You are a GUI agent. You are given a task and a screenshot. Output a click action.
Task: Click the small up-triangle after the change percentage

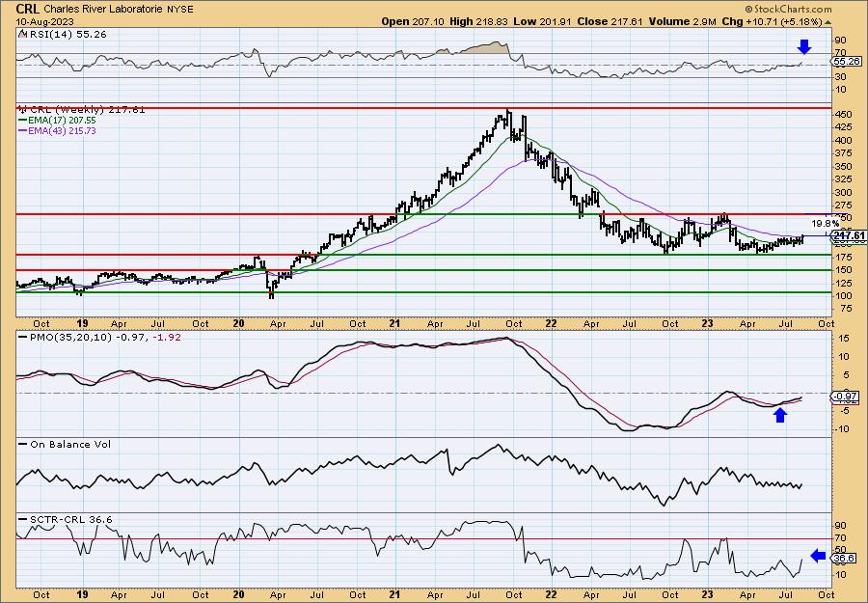(x=827, y=22)
